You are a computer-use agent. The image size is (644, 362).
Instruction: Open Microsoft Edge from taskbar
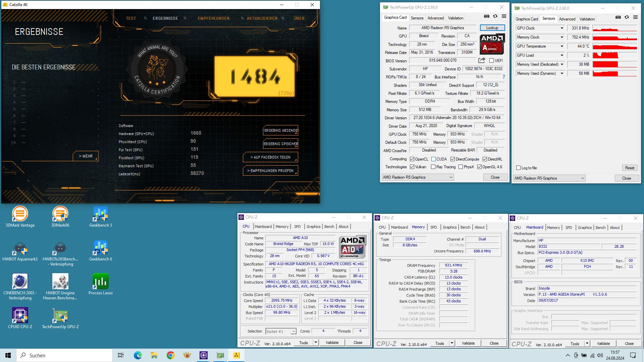point(138,355)
